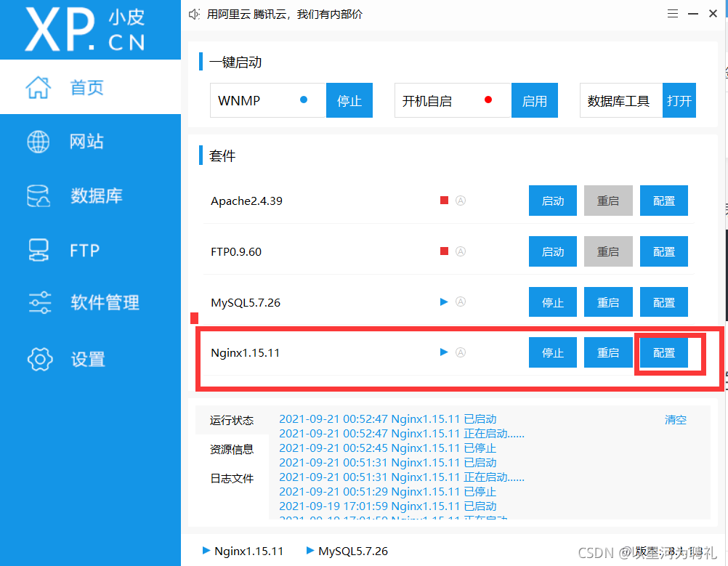Toggle the auto-start circle icon for MySQL5.7.26
This screenshot has width=728, height=566.
coord(461,302)
